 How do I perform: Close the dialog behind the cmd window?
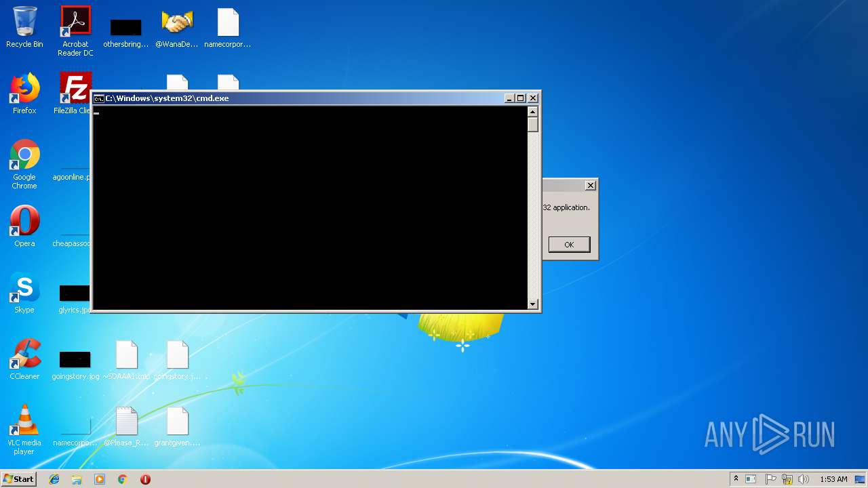pos(591,185)
